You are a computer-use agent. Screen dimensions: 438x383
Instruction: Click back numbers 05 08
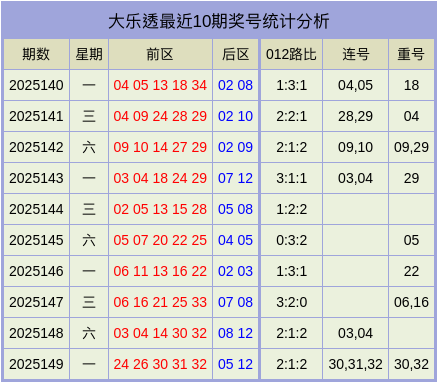click(235, 209)
